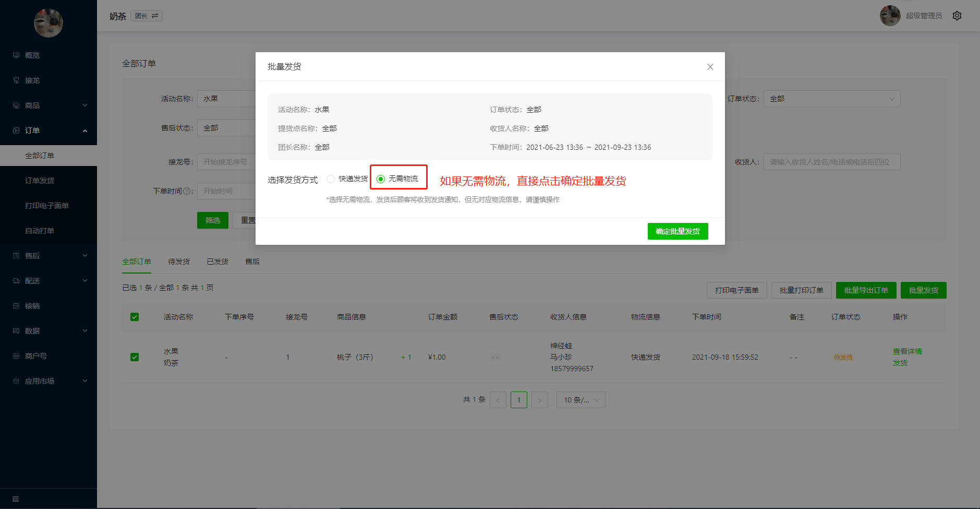Expand the 商品 sidebar submenu
The height and width of the screenshot is (509, 980).
coord(85,105)
